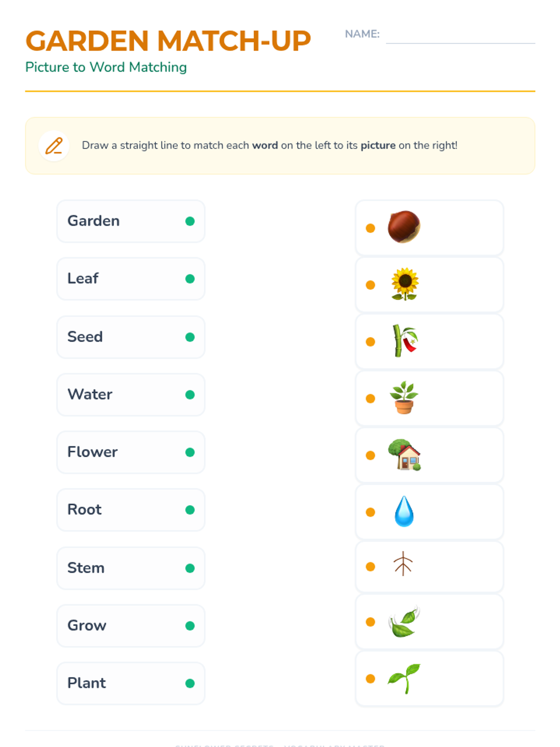Click the house with garden picture
560x747 pixels.
pyautogui.click(x=404, y=455)
